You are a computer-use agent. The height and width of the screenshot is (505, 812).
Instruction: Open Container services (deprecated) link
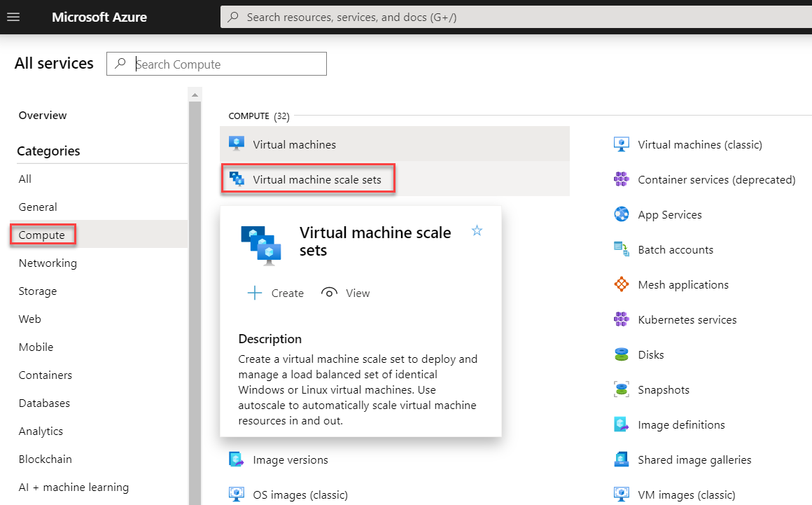(x=717, y=180)
